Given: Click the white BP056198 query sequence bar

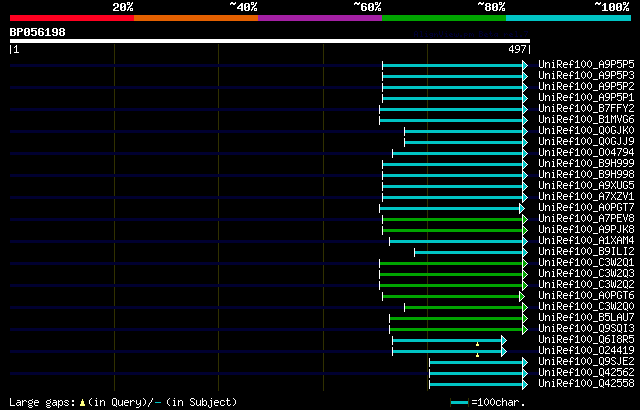Looking at the screenshot, I should coord(270,41).
